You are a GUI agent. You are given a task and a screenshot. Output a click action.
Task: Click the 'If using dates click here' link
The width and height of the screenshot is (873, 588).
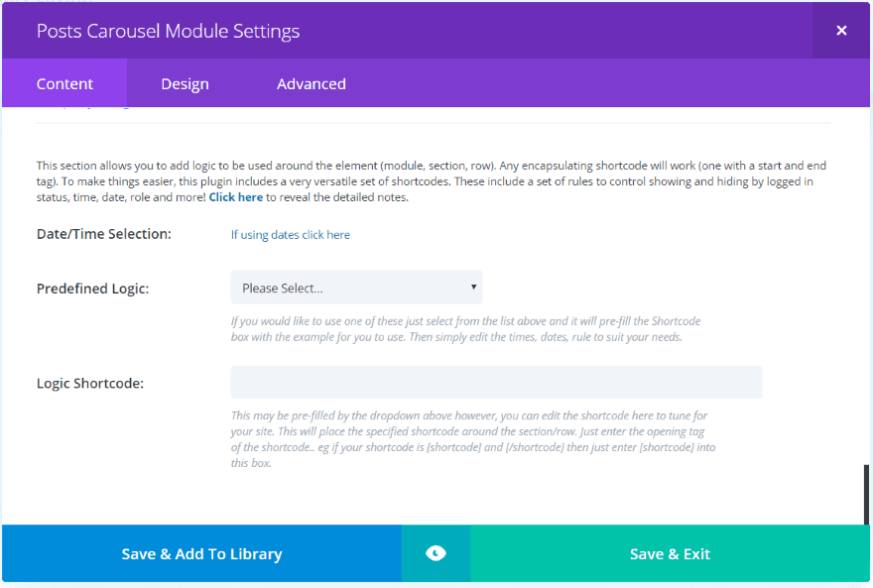point(290,235)
